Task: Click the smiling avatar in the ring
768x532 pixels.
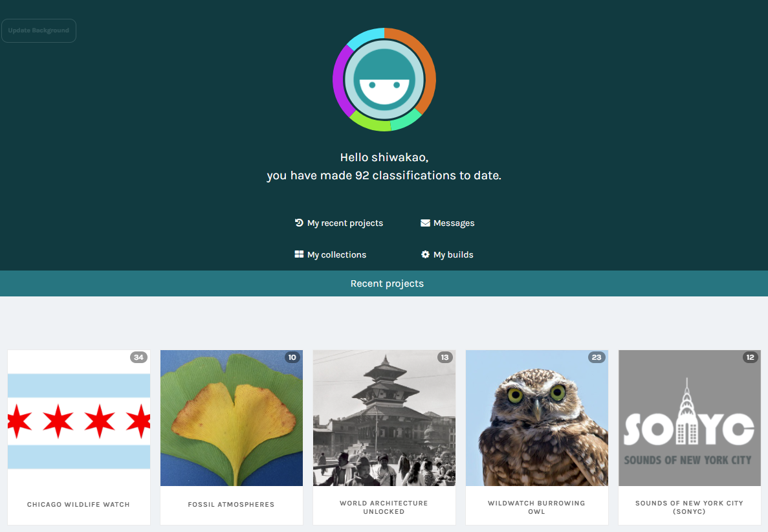Action: tap(384, 80)
